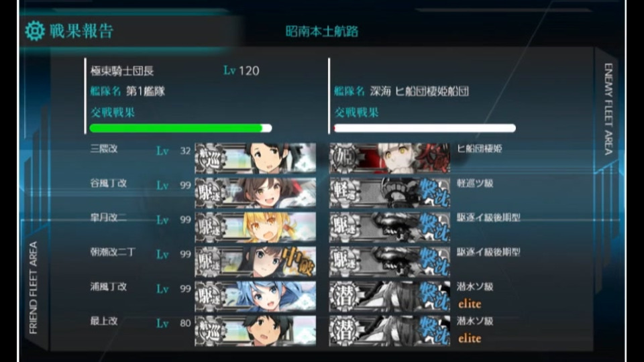Select 浦風丁改 ship portrait banner
Screen dimensions: 644x362
point(256,296)
